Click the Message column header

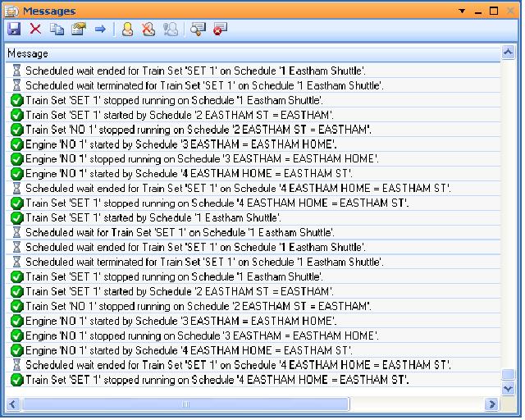246,53
